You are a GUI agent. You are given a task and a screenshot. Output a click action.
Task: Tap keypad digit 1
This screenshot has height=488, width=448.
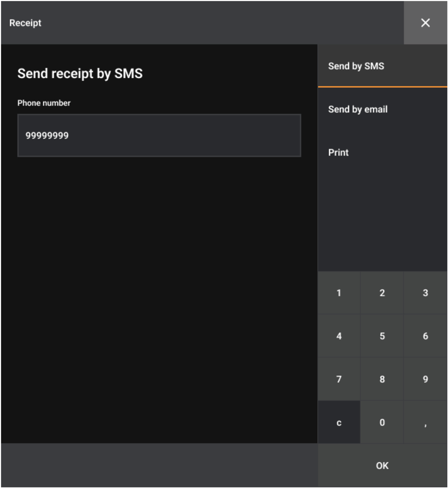339,293
